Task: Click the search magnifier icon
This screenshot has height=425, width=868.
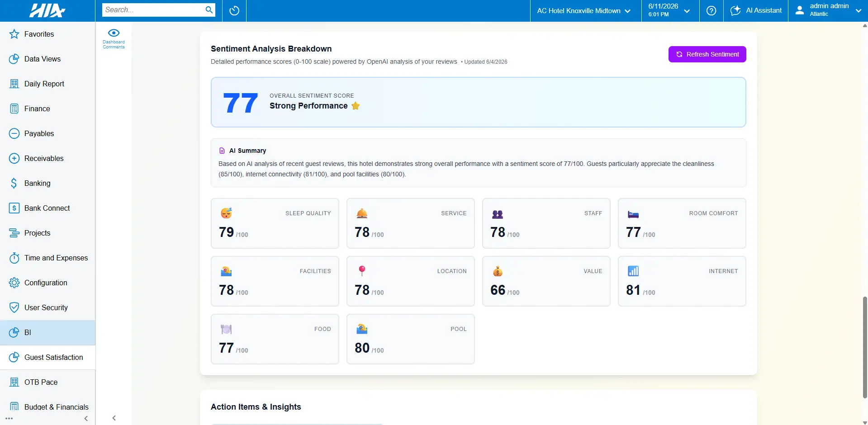Action: (209, 9)
